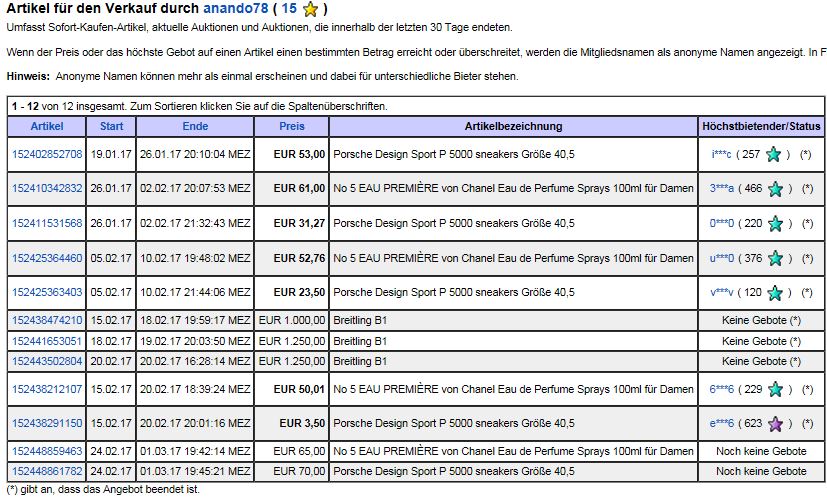The height and width of the screenshot is (503, 827).
Task: Select price EUR 23,50
Action: coord(299,293)
